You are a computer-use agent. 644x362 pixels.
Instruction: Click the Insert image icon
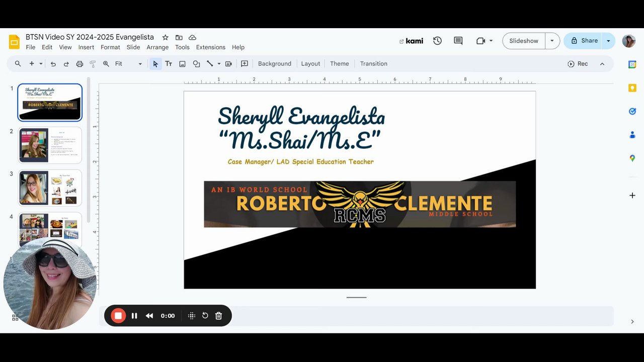coord(182,64)
